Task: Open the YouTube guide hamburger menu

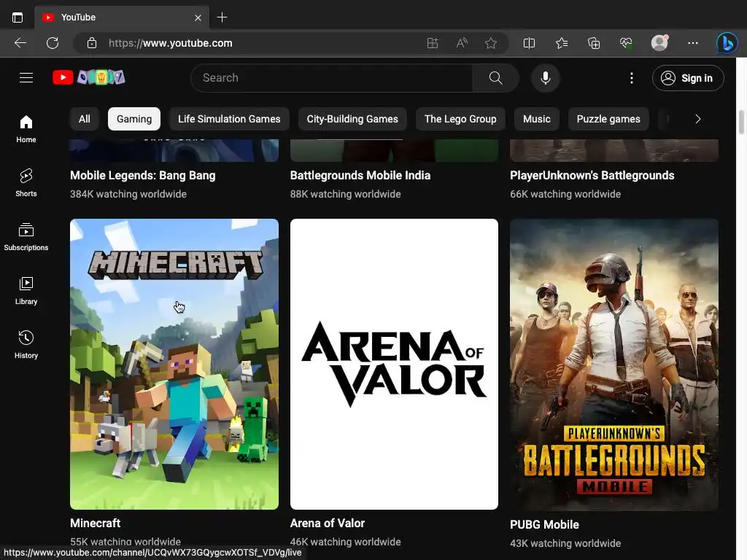Action: coord(26,77)
